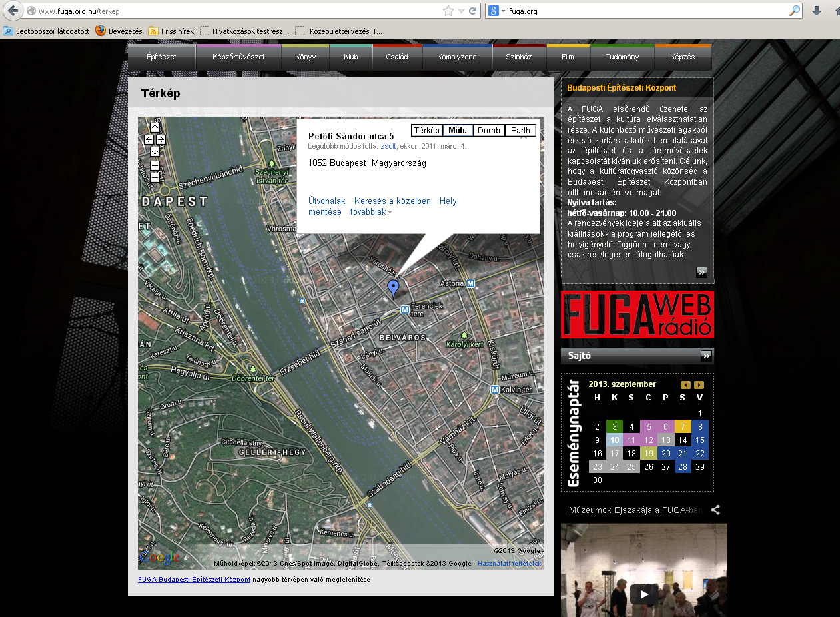Viewport: 840px width, 617px height.
Task: Click the zsolt editor link
Action: coord(388,146)
